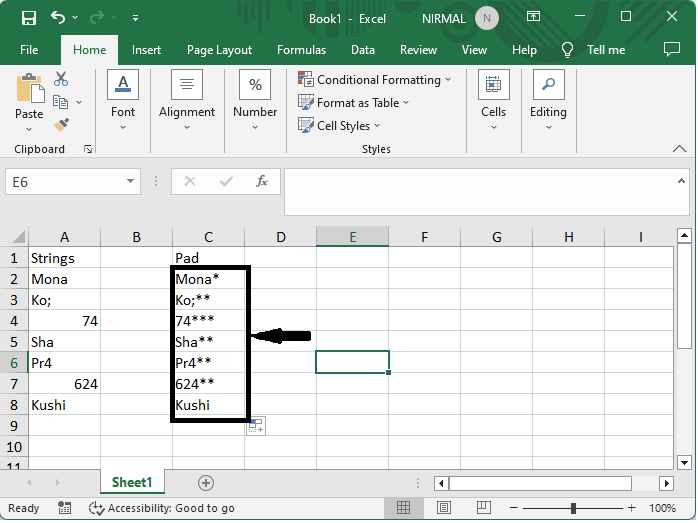Open Cell Styles menu

(x=339, y=126)
